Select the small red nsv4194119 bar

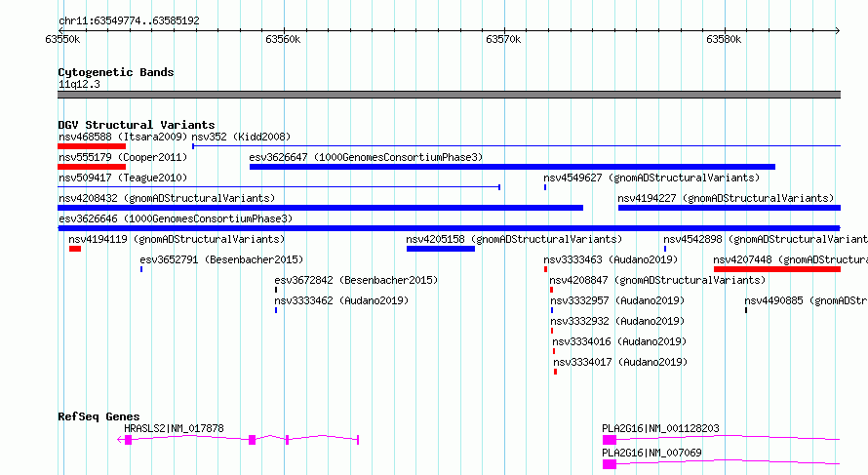click(75, 249)
